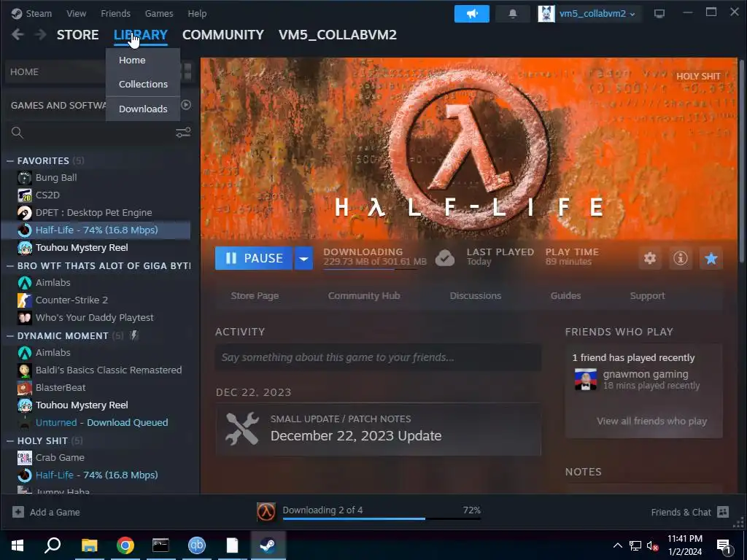Viewport: 747px width, 560px height.
Task: Collapse the DYNAMIC MOMENT category
Action: (9, 335)
